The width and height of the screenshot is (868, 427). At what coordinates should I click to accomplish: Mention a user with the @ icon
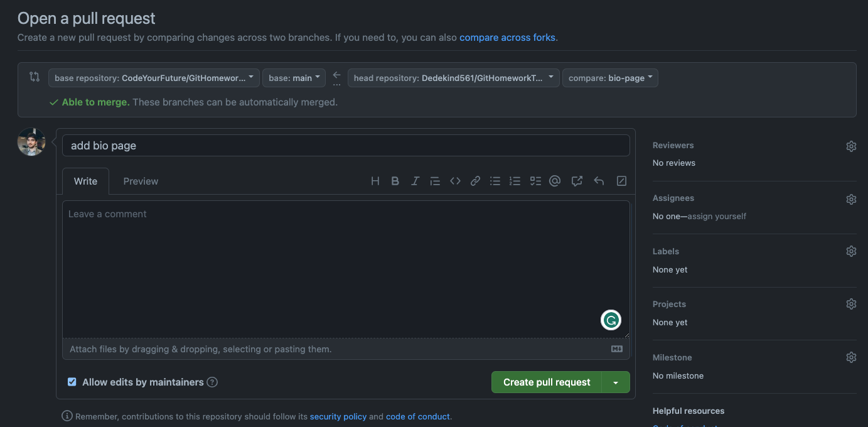555,180
